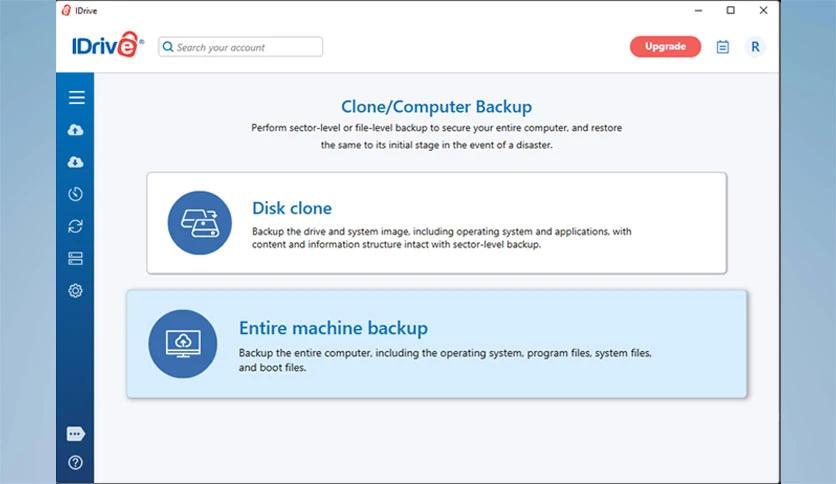Image resolution: width=836 pixels, height=484 pixels.
Task: Click text 'Backup the entire computer, including'
Action: [x=328, y=353]
